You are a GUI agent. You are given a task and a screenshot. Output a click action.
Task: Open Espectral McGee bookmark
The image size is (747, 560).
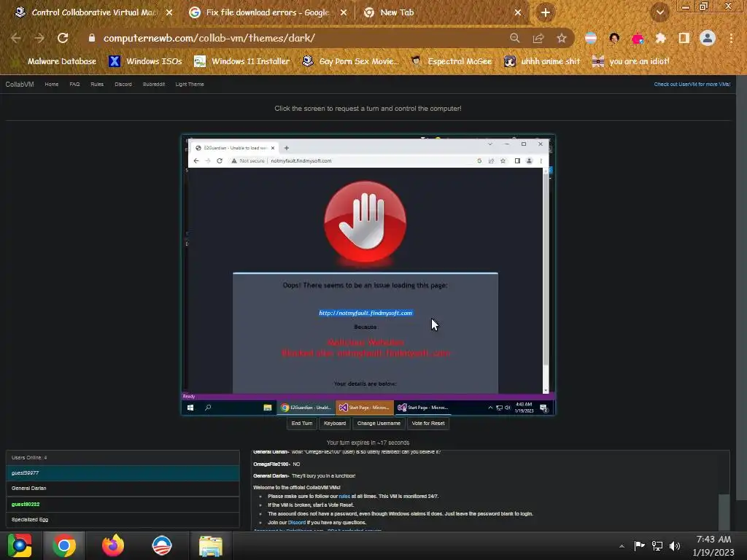[451, 61]
